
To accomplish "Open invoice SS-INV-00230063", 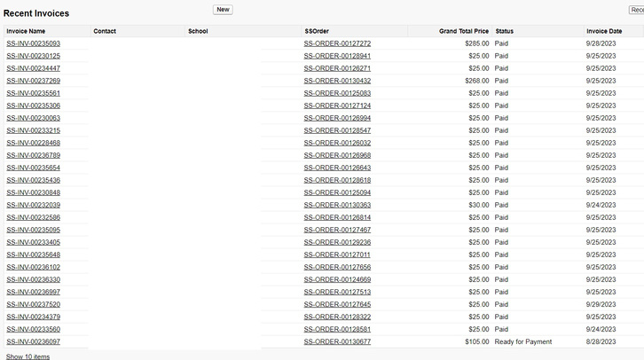I will point(34,118).
